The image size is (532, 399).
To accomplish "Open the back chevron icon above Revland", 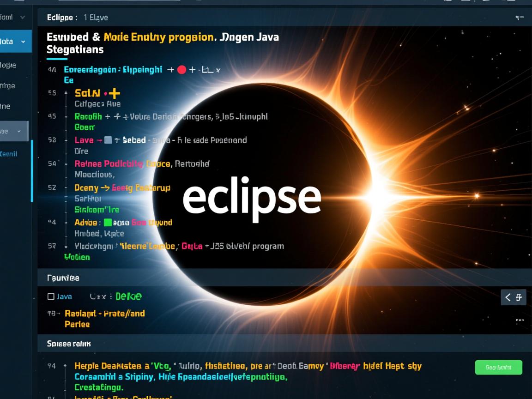I will tap(508, 297).
